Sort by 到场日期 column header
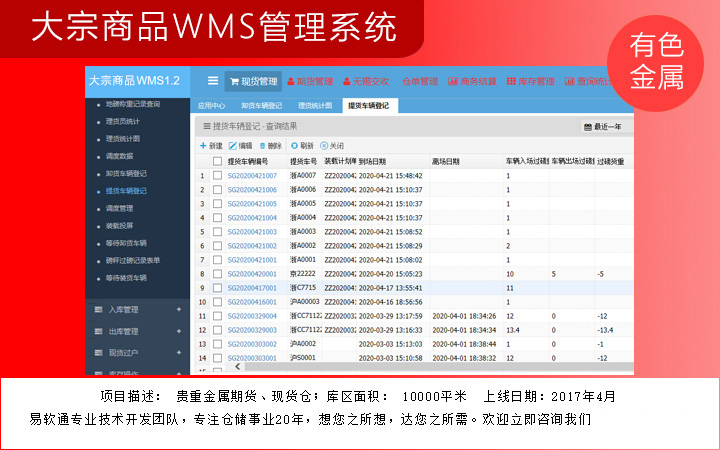 pyautogui.click(x=372, y=162)
